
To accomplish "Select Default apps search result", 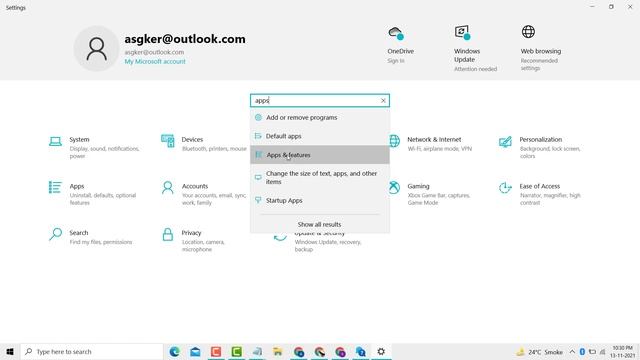I will pyautogui.click(x=320, y=136).
